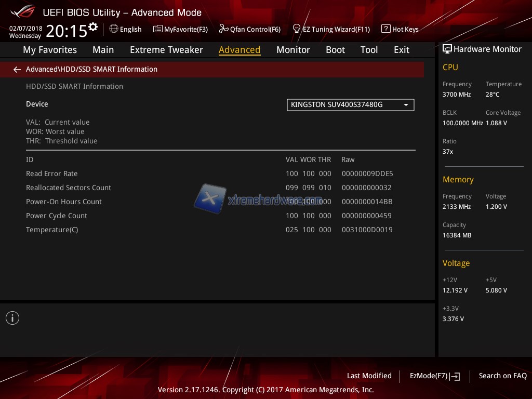Click the globe language icon
The image size is (532, 399).
pos(114,29)
